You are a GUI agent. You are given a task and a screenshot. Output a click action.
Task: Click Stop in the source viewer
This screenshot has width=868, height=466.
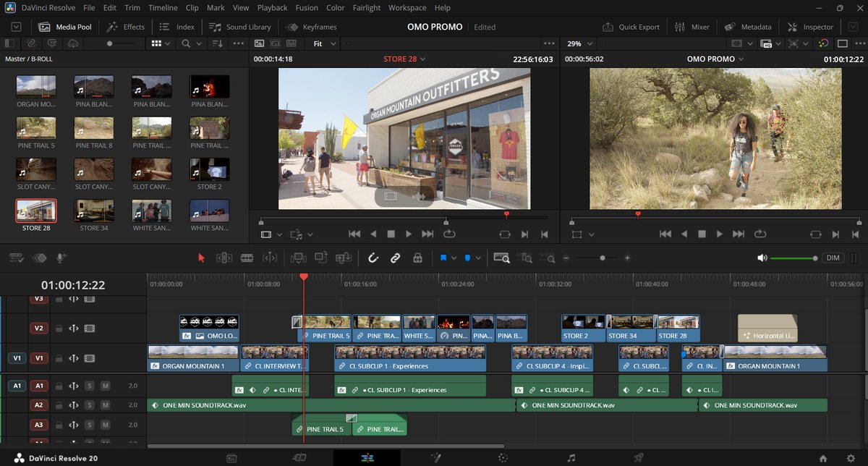coord(391,234)
